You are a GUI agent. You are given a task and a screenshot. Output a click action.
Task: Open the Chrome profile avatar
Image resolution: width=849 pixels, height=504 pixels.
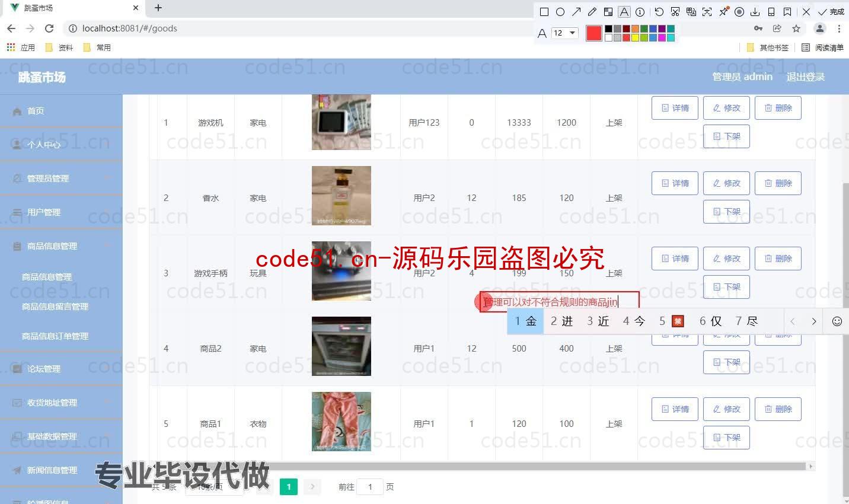point(820,28)
